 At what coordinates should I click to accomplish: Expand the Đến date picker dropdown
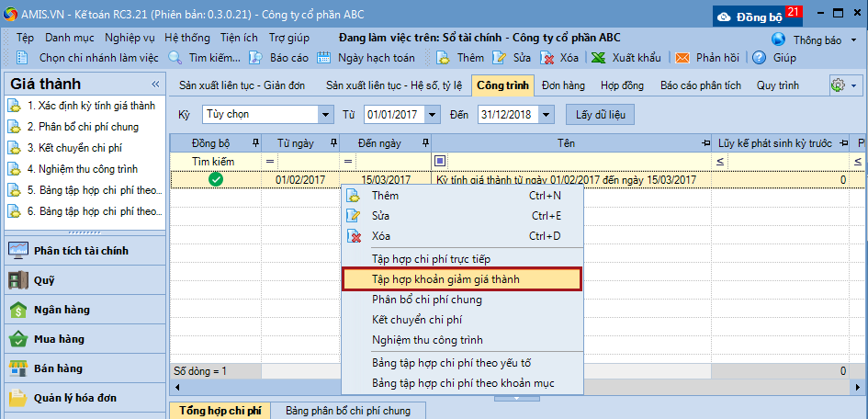[x=547, y=115]
